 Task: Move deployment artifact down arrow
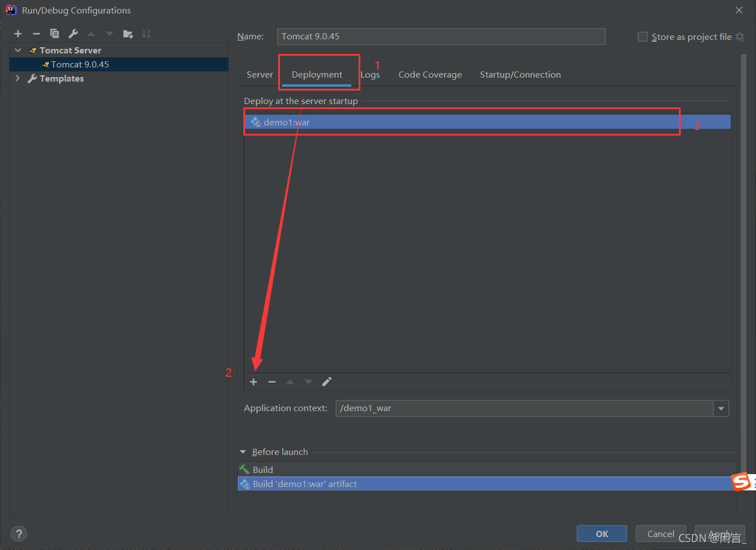tap(309, 382)
